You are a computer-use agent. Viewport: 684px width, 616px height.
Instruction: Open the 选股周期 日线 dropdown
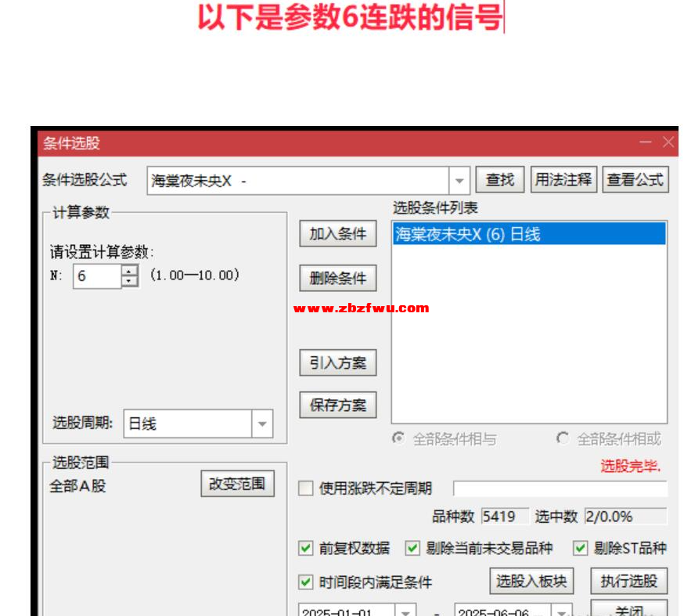tap(262, 423)
